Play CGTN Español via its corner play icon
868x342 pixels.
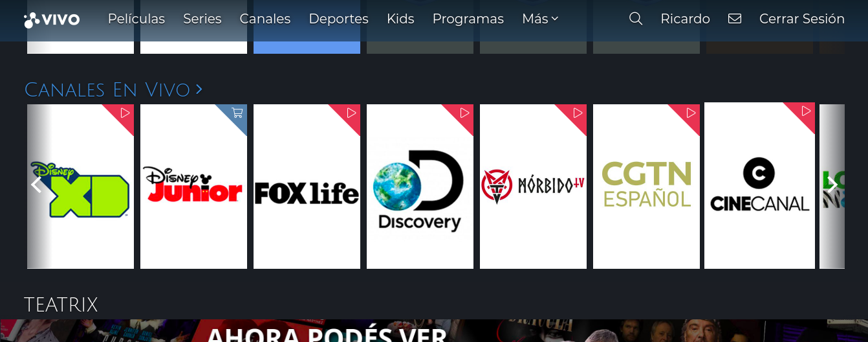(x=691, y=113)
